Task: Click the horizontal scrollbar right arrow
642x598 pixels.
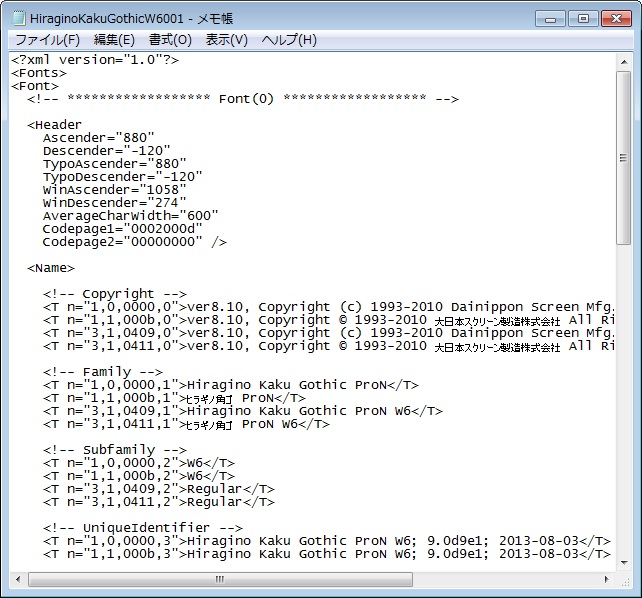Action: 607,579
